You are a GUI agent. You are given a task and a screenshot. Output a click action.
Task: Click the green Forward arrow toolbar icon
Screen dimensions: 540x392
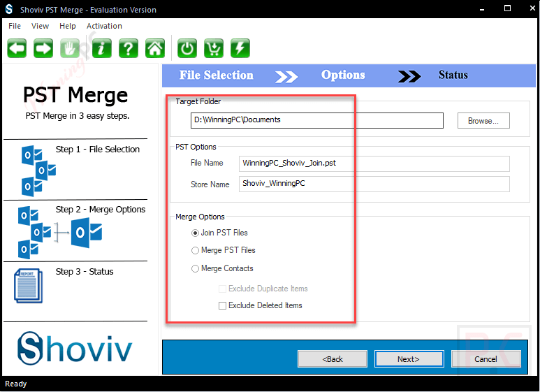click(x=43, y=48)
